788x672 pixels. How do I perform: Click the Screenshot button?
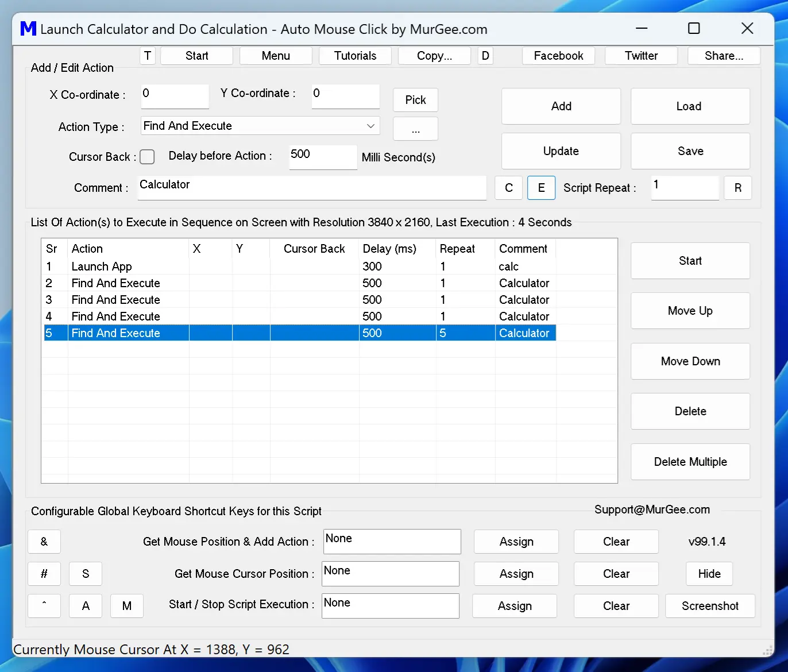710,606
